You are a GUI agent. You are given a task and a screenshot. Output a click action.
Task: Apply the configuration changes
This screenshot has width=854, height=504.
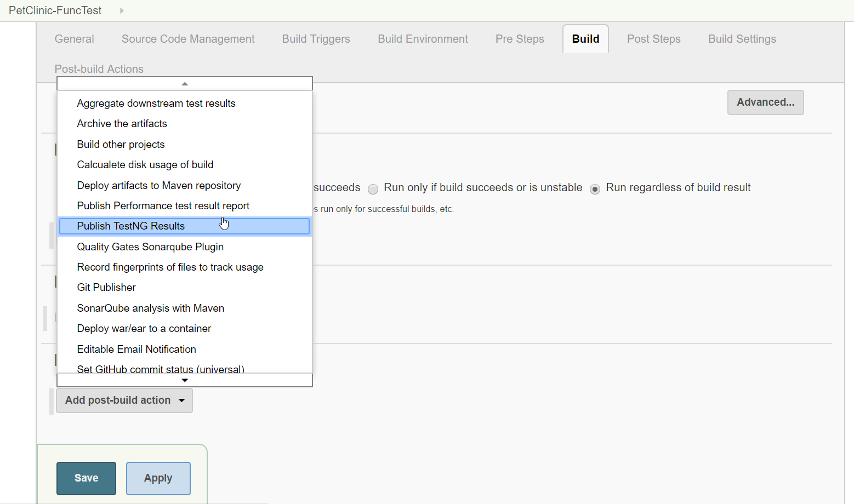tap(158, 478)
